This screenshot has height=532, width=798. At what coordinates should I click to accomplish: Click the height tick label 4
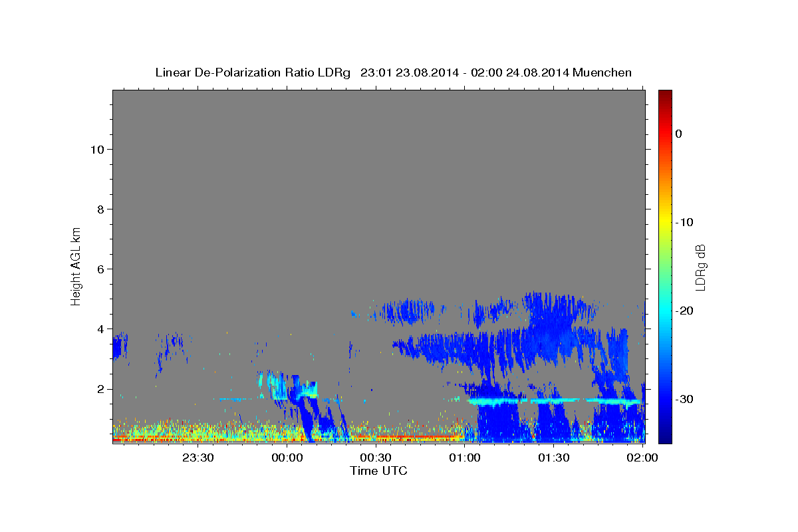102,329
